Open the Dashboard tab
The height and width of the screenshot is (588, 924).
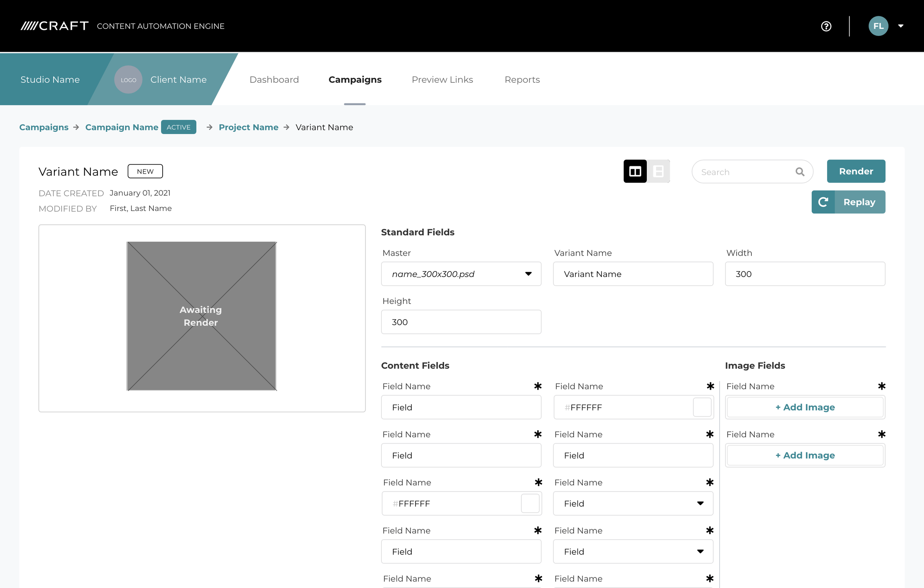[x=274, y=80]
